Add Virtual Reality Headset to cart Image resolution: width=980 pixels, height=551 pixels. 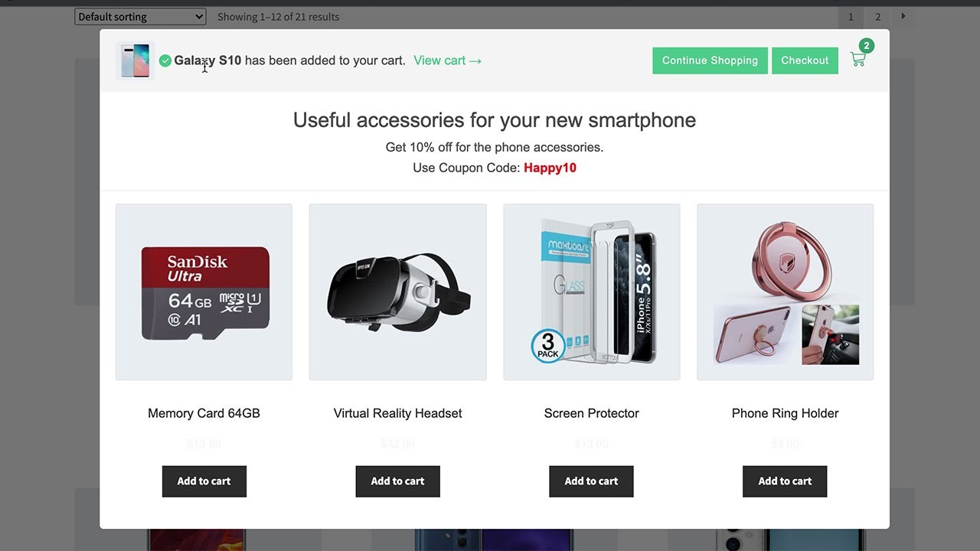click(397, 481)
